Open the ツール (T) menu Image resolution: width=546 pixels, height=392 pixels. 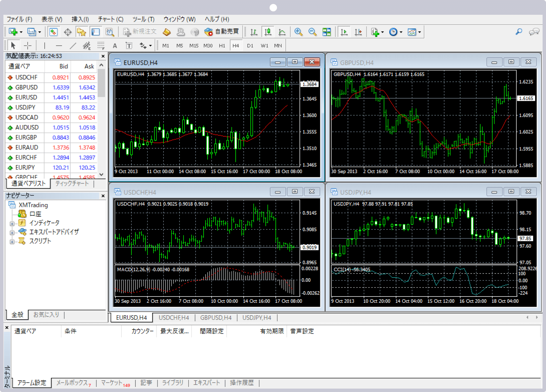coord(143,19)
